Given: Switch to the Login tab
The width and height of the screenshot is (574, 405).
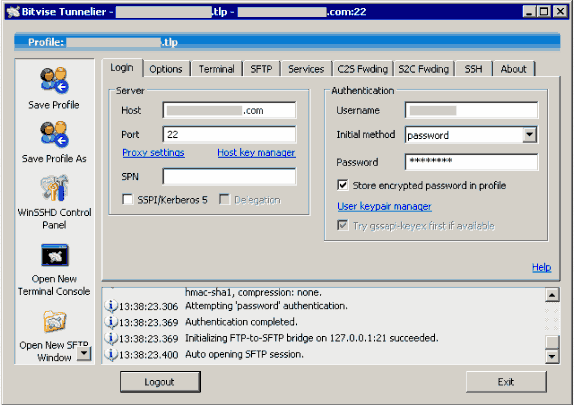Looking at the screenshot, I should (x=122, y=68).
